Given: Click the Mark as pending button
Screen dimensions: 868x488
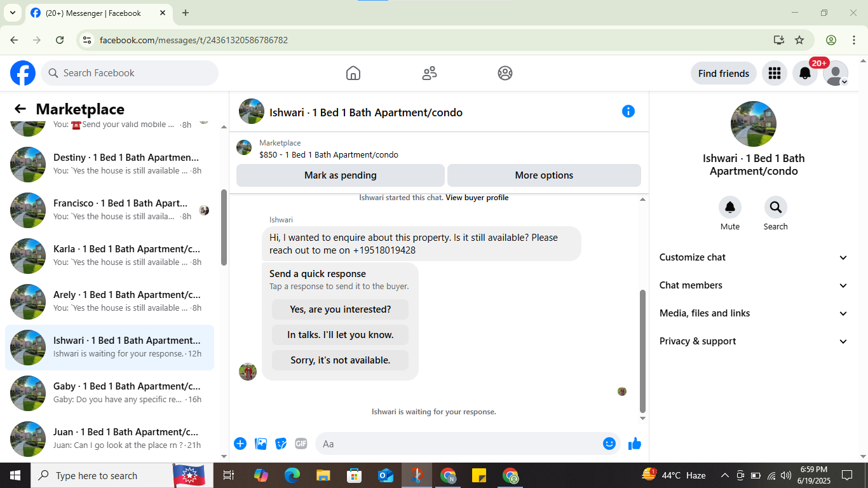Looking at the screenshot, I should 341,175.
